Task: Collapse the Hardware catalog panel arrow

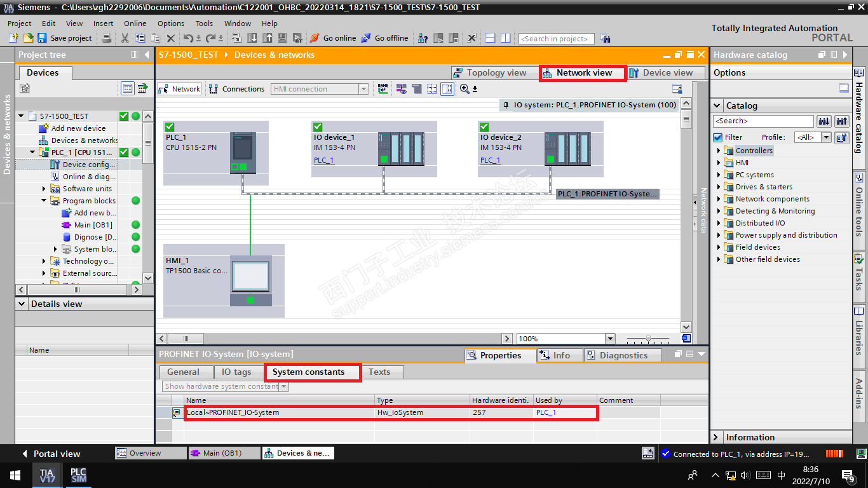Action: tap(845, 55)
